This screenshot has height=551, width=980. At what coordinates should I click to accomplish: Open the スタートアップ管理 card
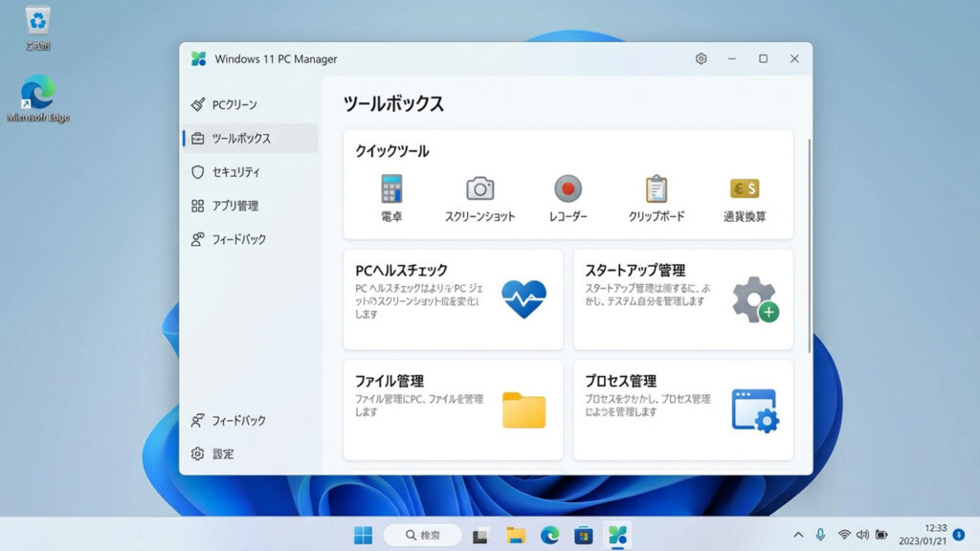[x=682, y=299]
